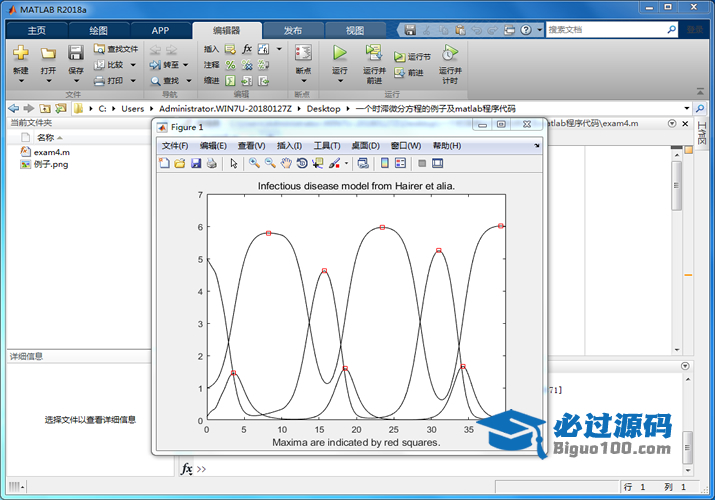The image size is (715, 500).
Task: Toggle Zoom In tool in Figure toolbar
Action: pyautogui.click(x=254, y=163)
